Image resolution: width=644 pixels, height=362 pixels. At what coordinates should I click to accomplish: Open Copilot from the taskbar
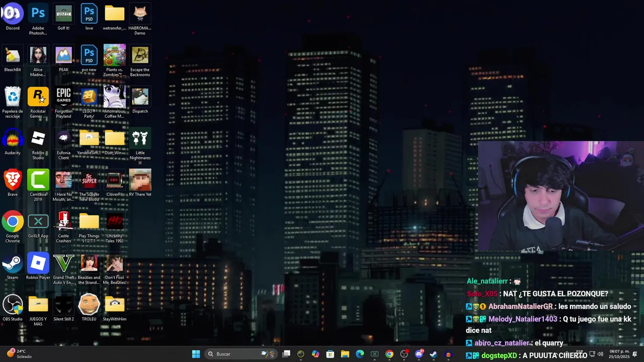pyautogui.click(x=315, y=354)
